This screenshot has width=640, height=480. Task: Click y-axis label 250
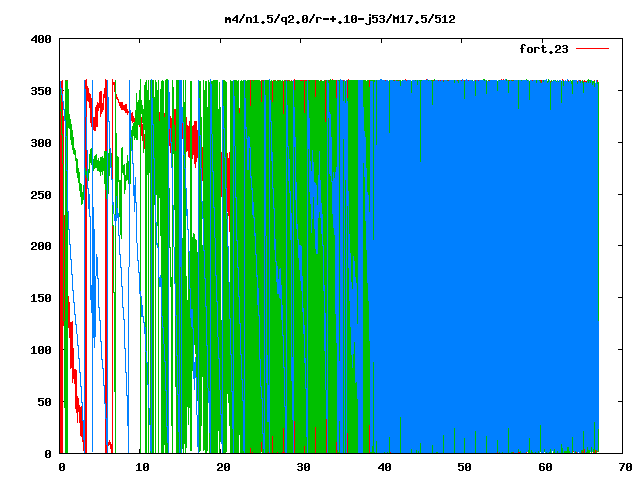(41, 195)
